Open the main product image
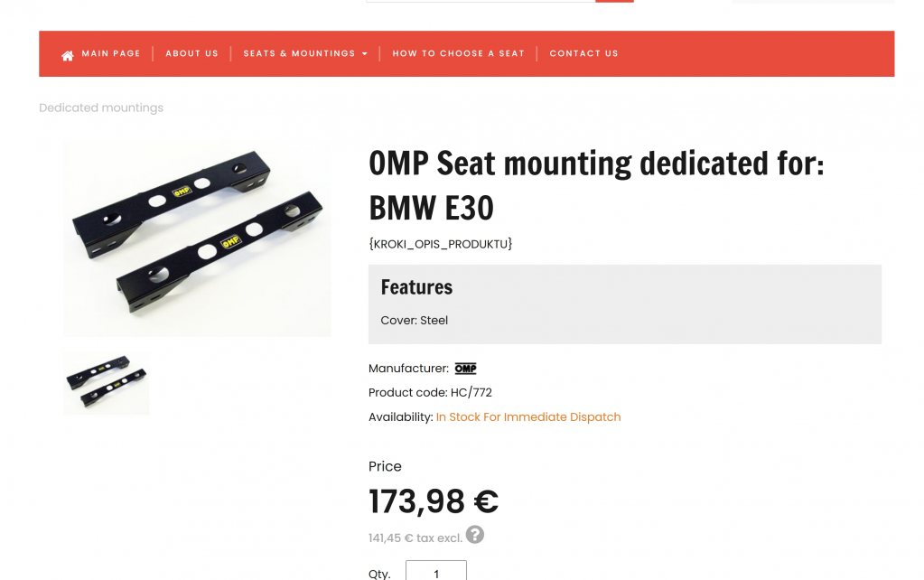 click(197, 239)
